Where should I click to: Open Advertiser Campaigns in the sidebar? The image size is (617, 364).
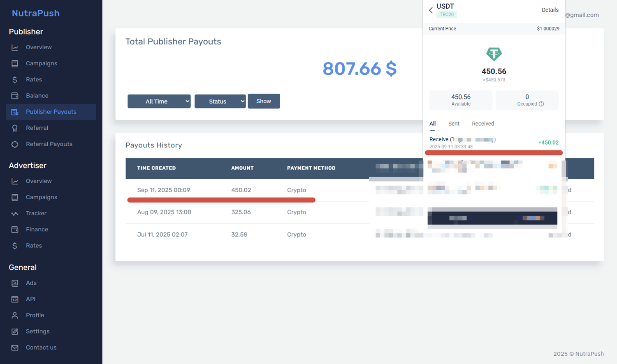pyautogui.click(x=42, y=197)
